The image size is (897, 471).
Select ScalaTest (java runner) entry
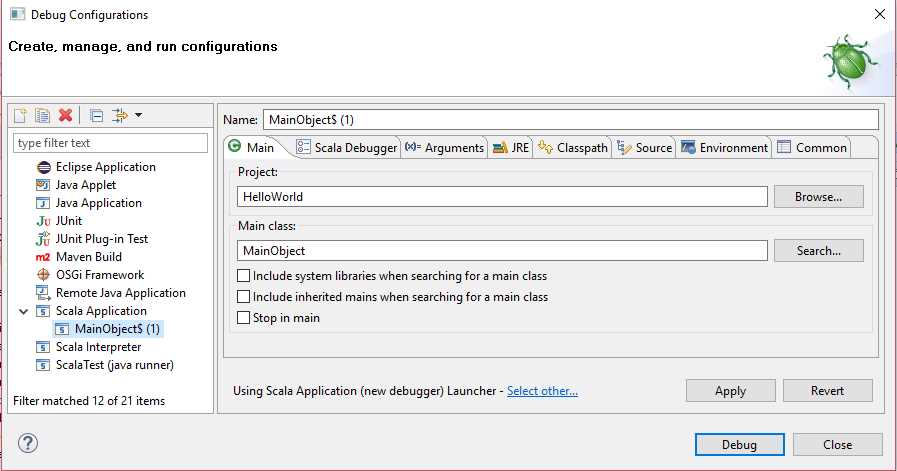(x=115, y=365)
